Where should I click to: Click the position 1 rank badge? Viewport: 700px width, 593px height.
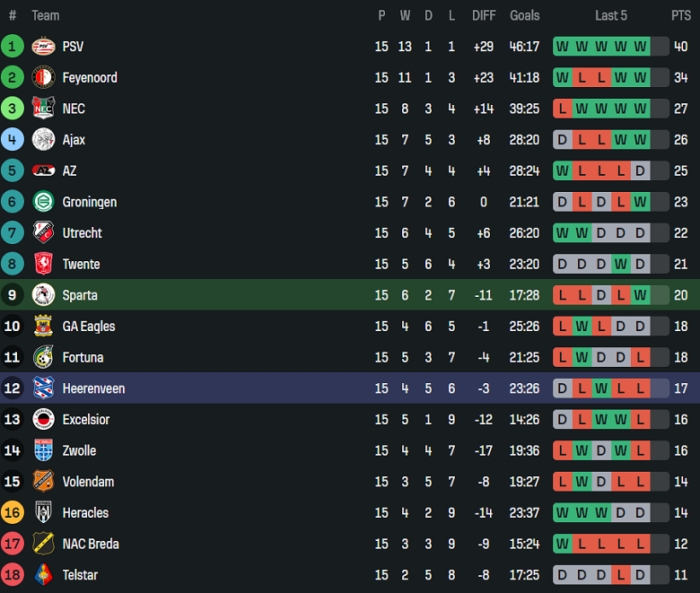pyautogui.click(x=13, y=47)
